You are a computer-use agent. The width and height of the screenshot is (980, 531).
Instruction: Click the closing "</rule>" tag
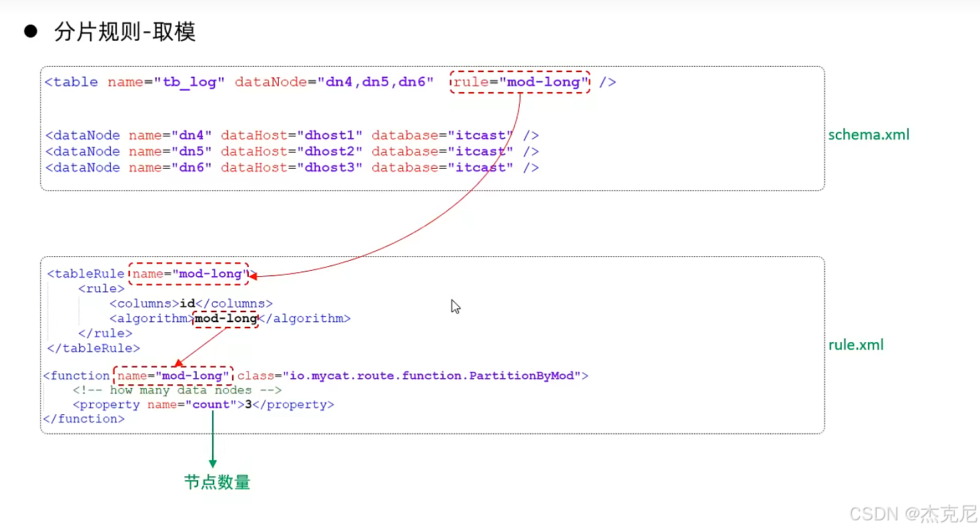pyautogui.click(x=105, y=333)
